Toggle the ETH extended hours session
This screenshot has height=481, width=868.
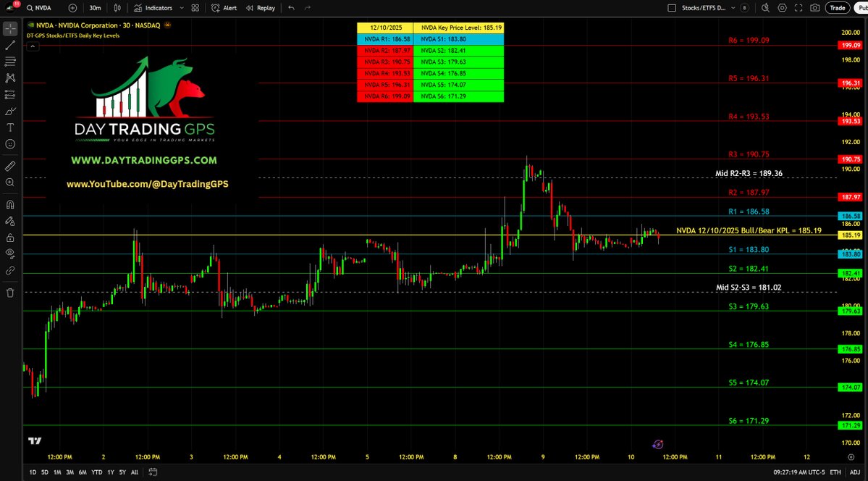click(835, 472)
